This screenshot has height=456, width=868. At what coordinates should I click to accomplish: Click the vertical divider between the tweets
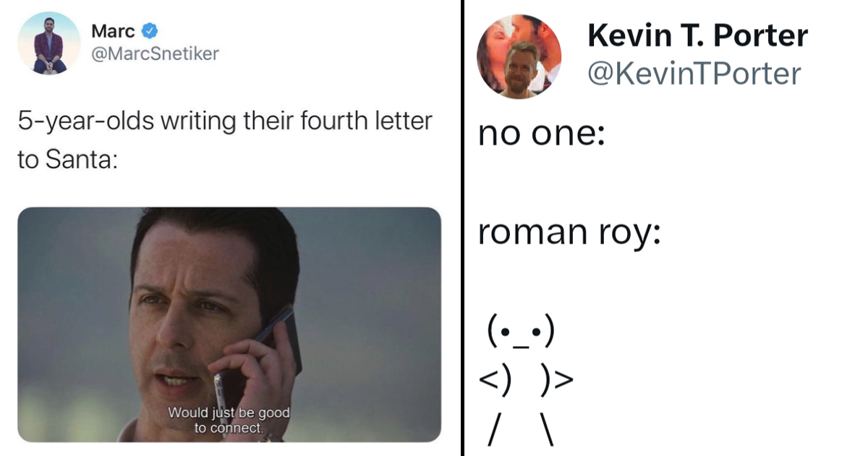pos(462,228)
